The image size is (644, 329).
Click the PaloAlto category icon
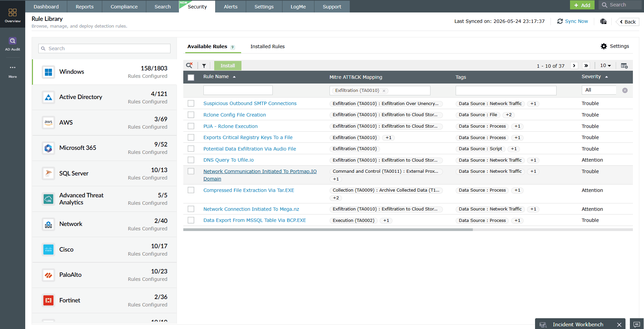pos(48,275)
